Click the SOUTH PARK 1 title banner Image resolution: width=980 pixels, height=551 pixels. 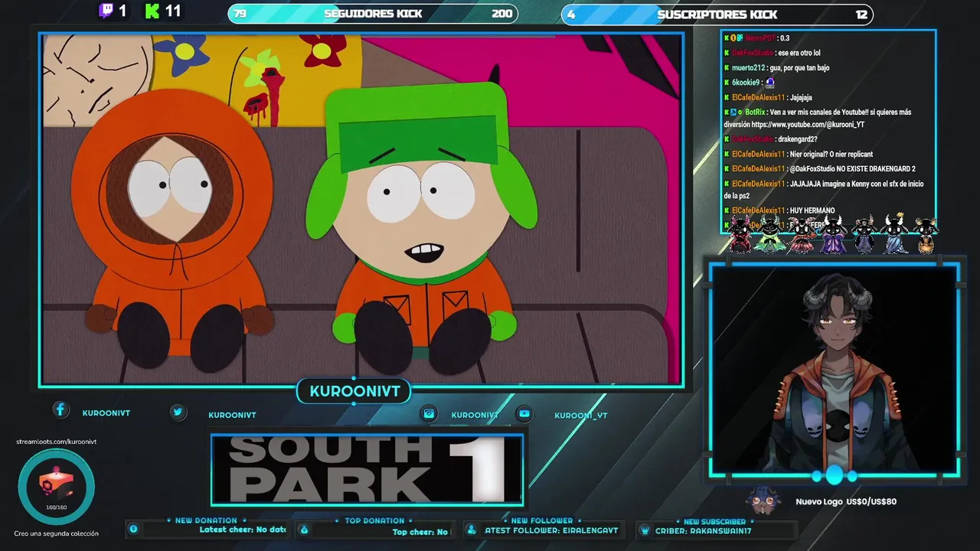point(367,470)
